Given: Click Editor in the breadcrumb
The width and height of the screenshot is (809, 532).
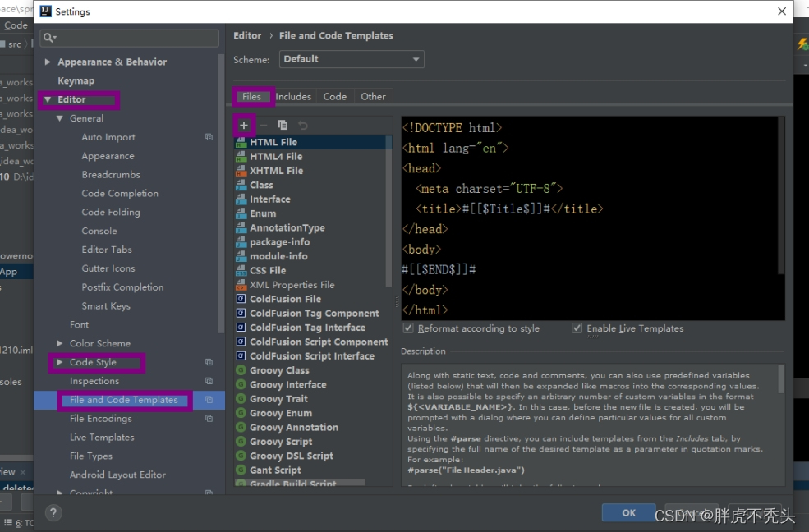Looking at the screenshot, I should [247, 35].
